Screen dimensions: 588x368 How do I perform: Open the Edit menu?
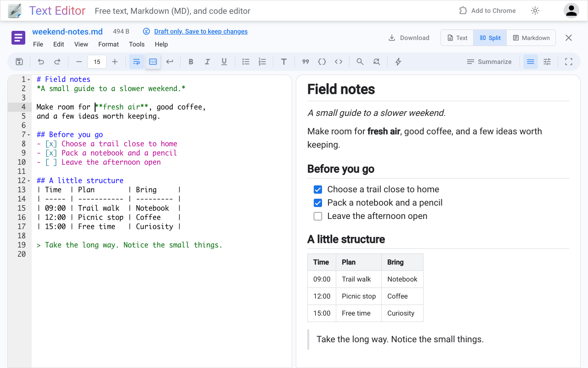pyautogui.click(x=59, y=44)
